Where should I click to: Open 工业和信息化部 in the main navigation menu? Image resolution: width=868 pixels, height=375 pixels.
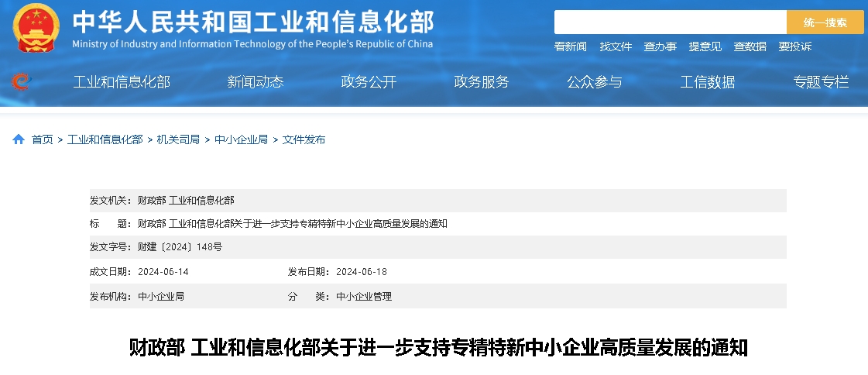point(122,82)
